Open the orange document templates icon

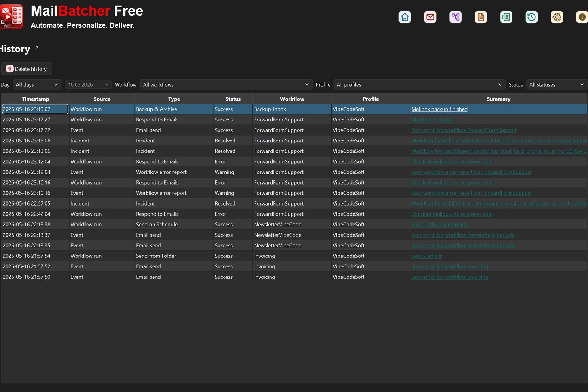pyautogui.click(x=481, y=17)
